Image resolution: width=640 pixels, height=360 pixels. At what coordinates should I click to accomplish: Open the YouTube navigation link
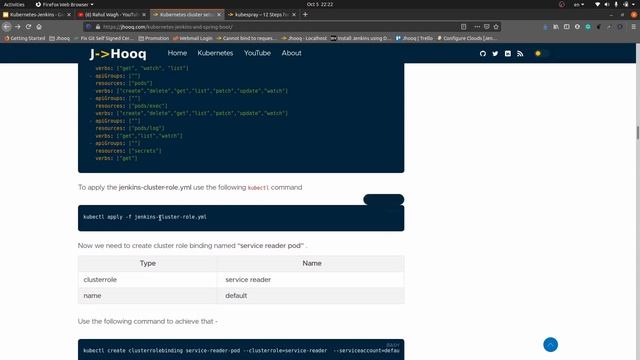tap(257, 53)
